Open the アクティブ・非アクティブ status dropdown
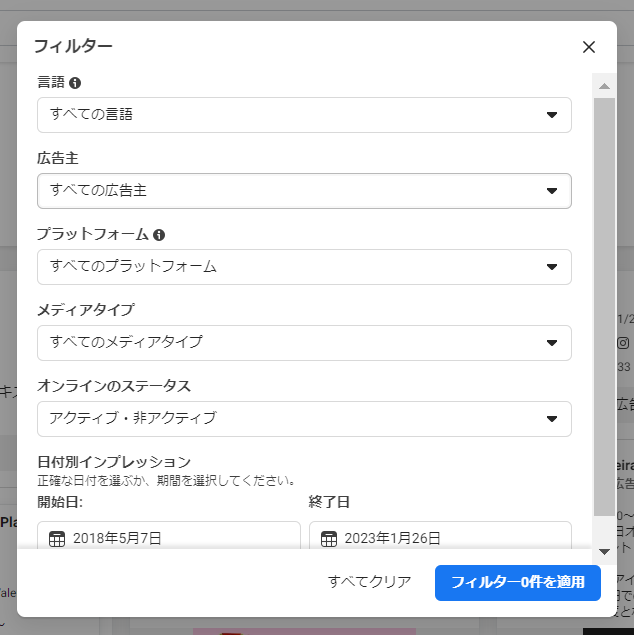Image resolution: width=634 pixels, height=635 pixels. [x=304, y=419]
